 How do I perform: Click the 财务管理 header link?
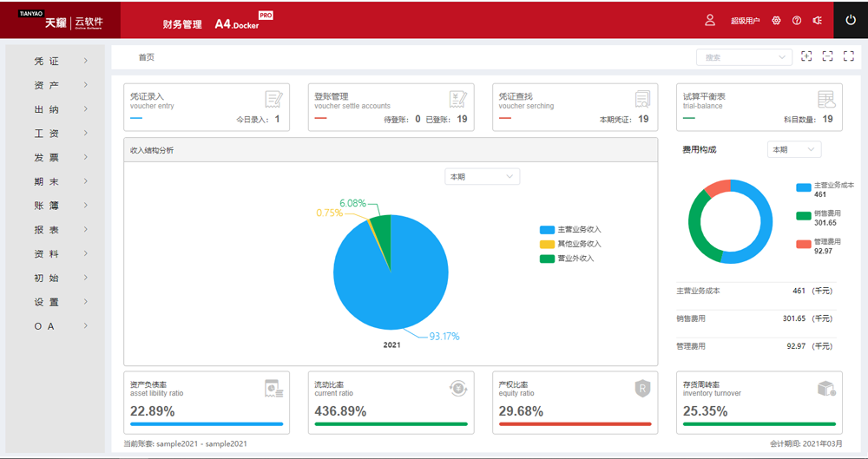[x=181, y=24]
